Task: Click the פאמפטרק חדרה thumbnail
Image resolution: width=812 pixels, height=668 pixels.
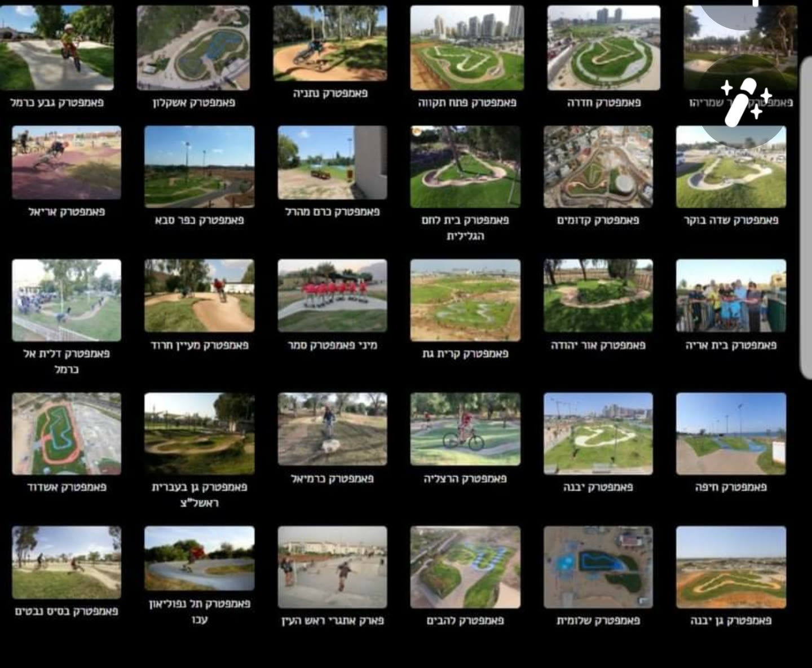Action: [x=603, y=48]
